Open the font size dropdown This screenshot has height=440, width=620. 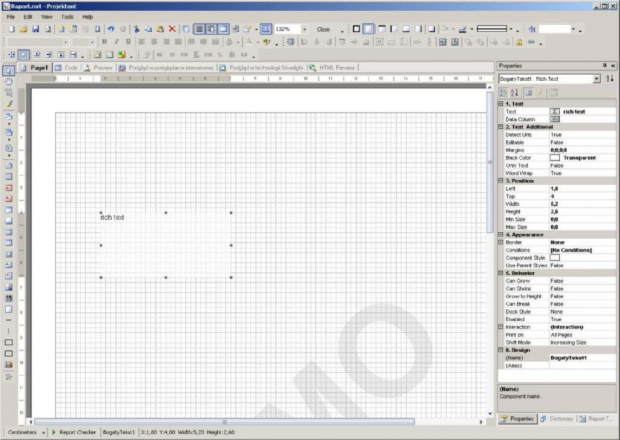(x=92, y=42)
